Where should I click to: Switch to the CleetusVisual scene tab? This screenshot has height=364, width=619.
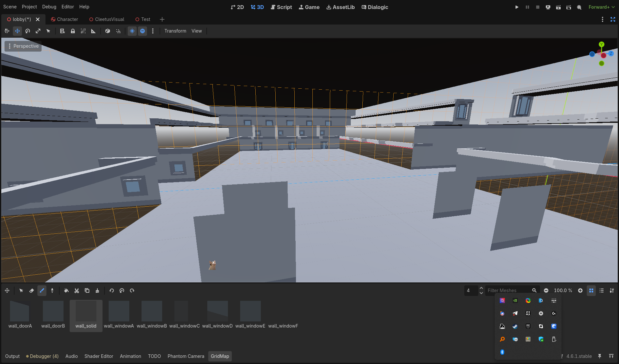pos(107,19)
